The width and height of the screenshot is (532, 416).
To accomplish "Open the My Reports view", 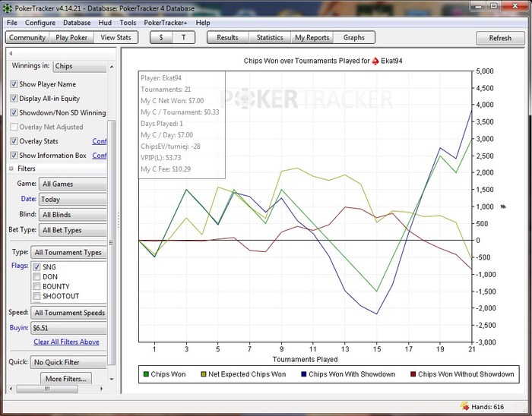I will tap(312, 38).
